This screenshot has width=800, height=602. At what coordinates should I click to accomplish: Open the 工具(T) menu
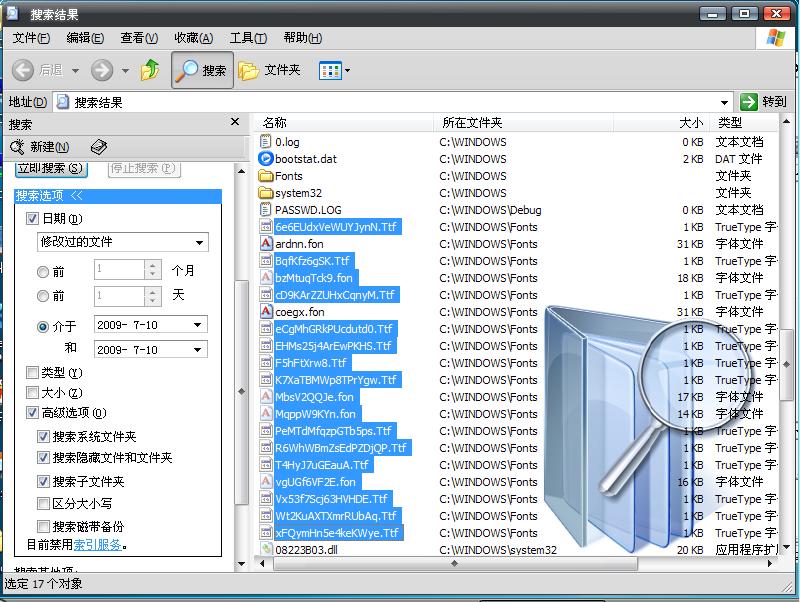(247, 38)
